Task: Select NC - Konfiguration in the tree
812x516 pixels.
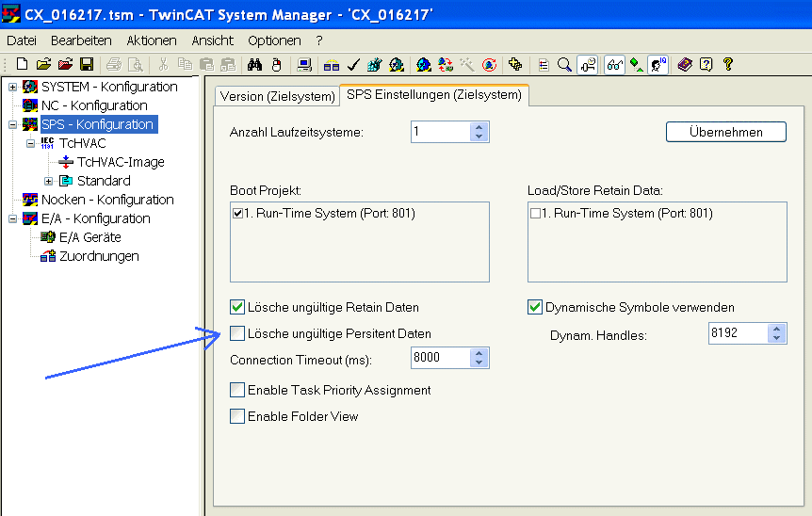Action: [x=94, y=105]
